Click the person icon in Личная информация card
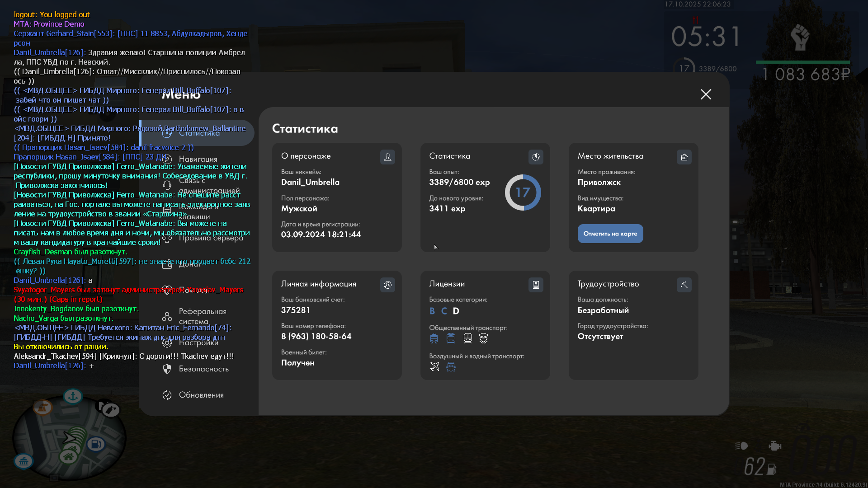868x488 pixels. pyautogui.click(x=387, y=285)
